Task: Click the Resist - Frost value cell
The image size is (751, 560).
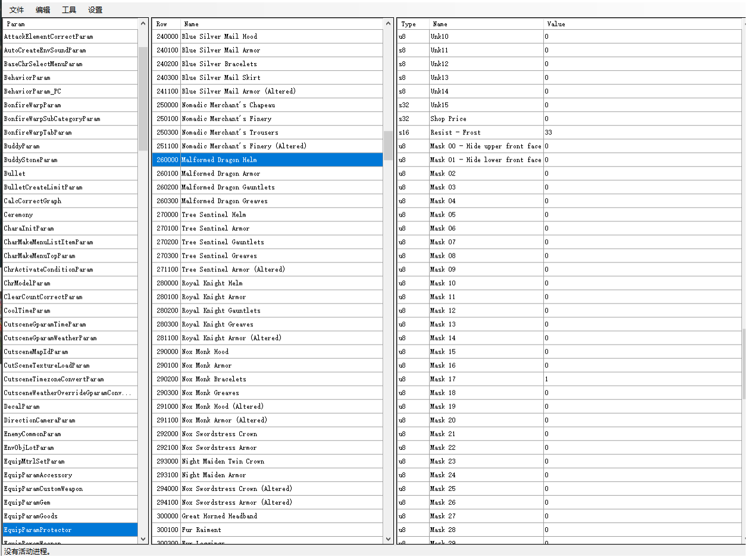Action: [x=642, y=132]
